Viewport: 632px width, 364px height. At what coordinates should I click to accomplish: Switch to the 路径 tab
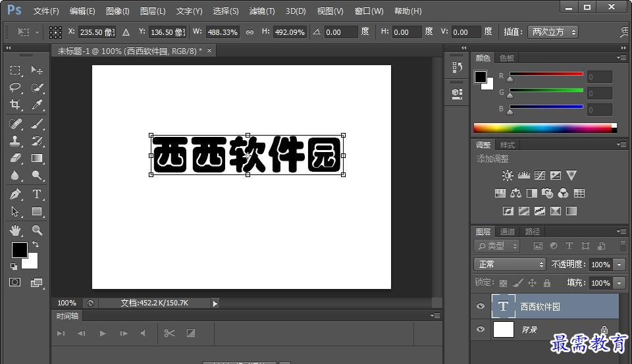pyautogui.click(x=532, y=232)
